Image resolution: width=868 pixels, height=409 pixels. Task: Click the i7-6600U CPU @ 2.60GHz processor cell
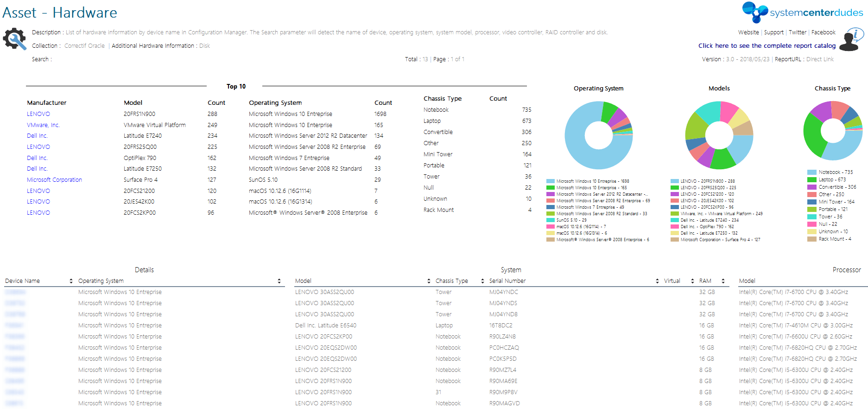pyautogui.click(x=795, y=337)
